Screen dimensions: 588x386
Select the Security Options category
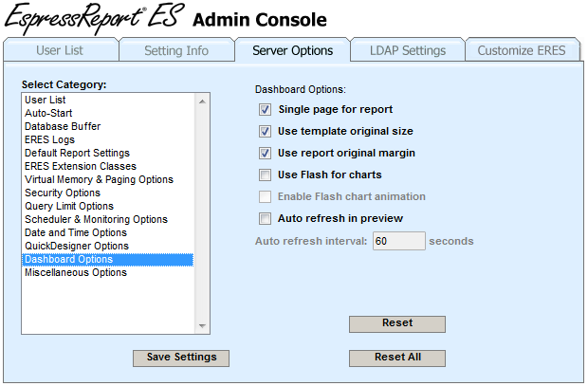[x=107, y=193]
